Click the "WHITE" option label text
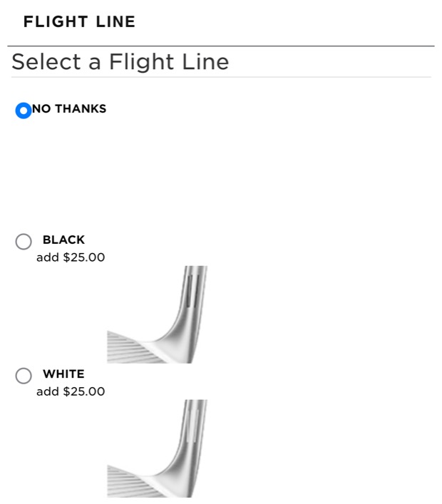 point(63,374)
